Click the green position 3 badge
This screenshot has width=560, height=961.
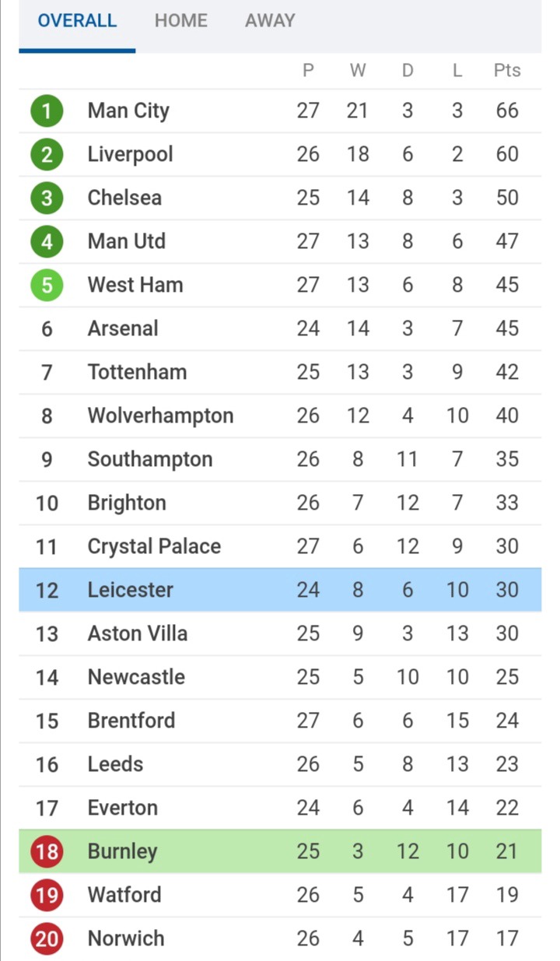(47, 198)
